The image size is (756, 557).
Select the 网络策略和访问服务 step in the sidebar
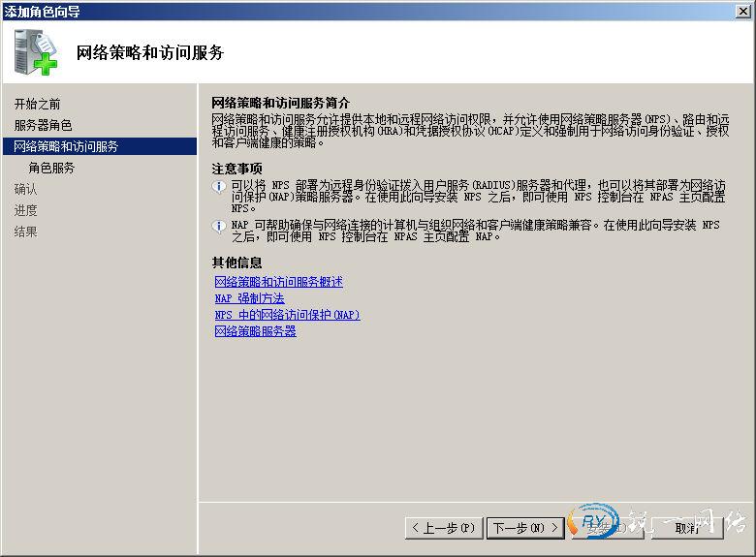[100, 146]
